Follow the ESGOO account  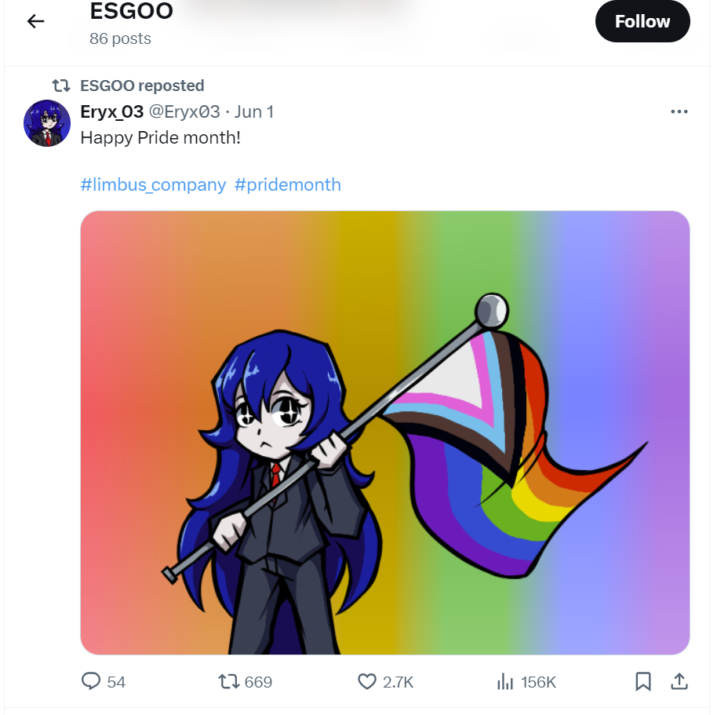(x=642, y=21)
